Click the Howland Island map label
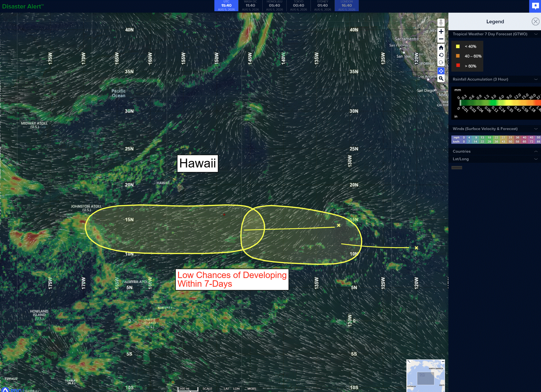The width and height of the screenshot is (541, 392). [x=39, y=315]
